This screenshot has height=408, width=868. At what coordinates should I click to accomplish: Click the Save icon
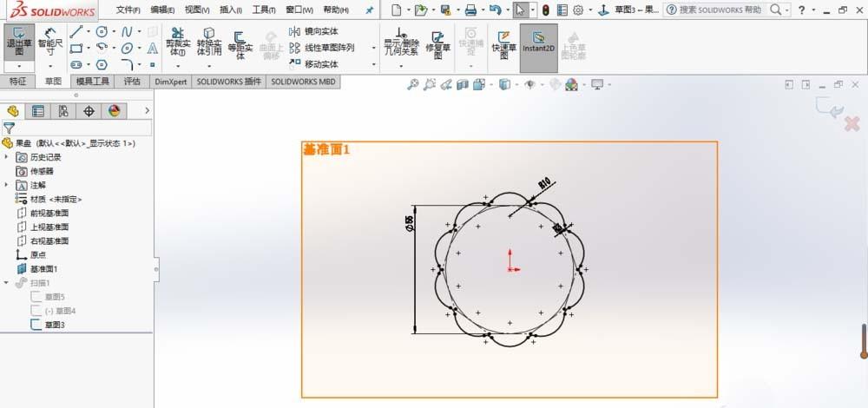[x=445, y=10]
